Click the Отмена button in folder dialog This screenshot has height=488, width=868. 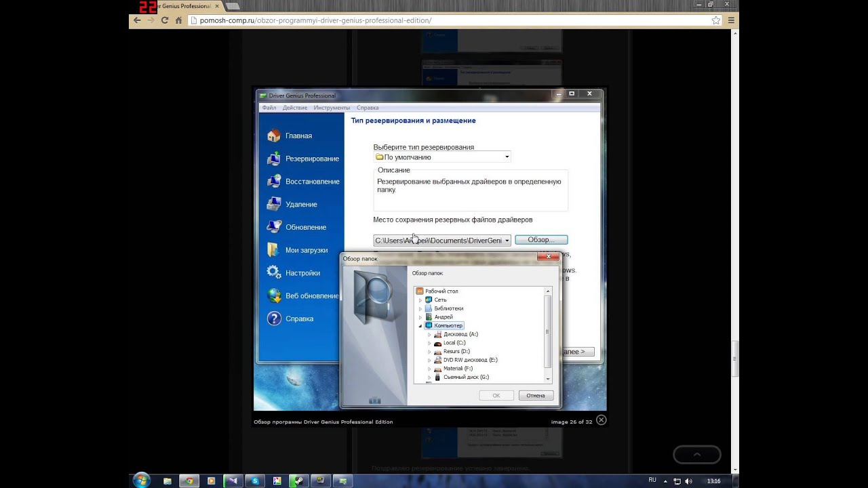coord(536,396)
